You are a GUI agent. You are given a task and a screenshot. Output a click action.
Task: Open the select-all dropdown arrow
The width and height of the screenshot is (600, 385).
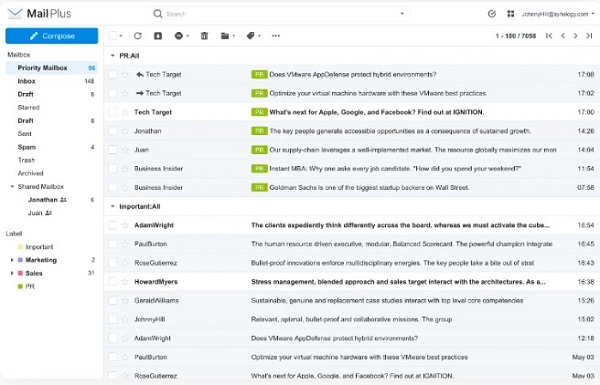pyautogui.click(x=121, y=36)
